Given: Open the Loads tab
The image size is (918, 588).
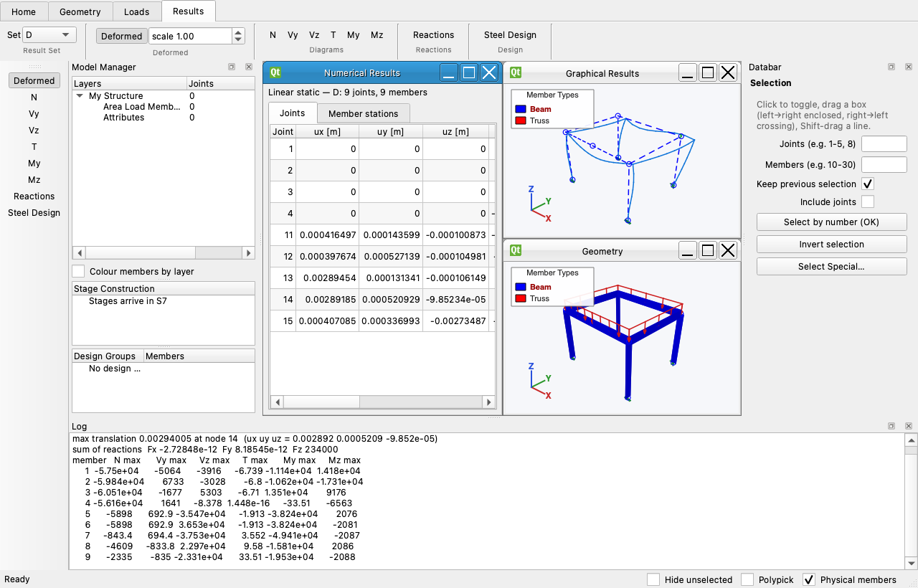Looking at the screenshot, I should (x=137, y=11).
